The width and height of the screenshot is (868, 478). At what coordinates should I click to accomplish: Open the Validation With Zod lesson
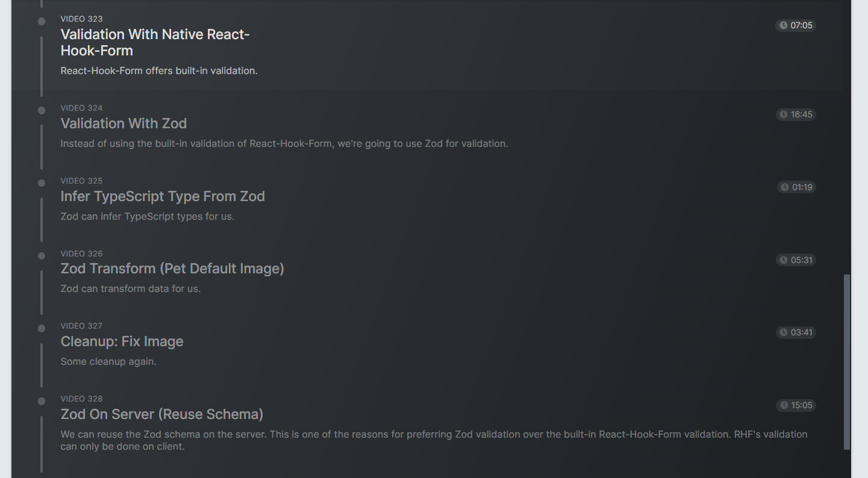(123, 123)
